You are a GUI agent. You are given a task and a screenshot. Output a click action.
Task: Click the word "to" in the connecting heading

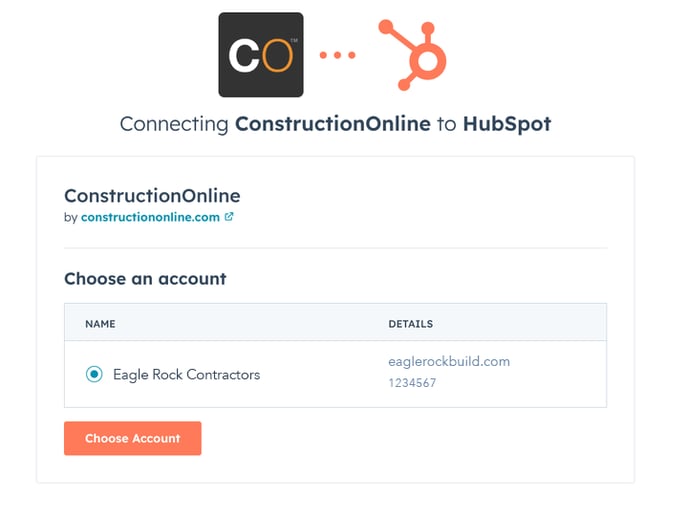(445, 125)
